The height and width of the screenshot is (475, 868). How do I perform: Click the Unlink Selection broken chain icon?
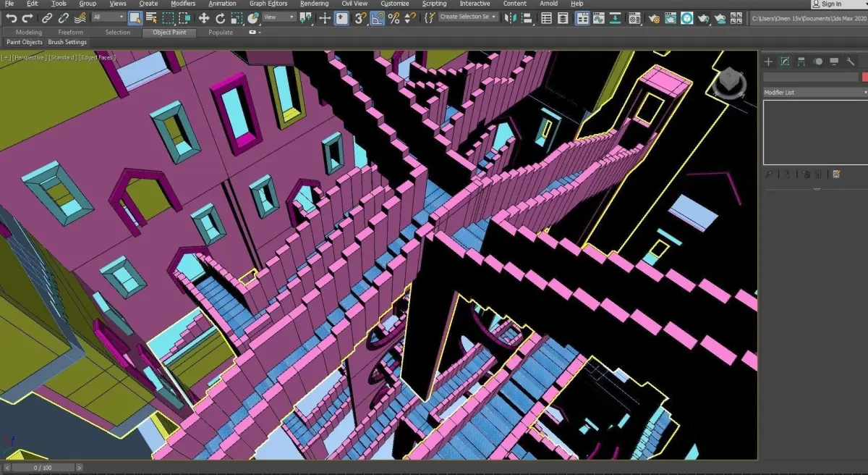click(x=64, y=18)
